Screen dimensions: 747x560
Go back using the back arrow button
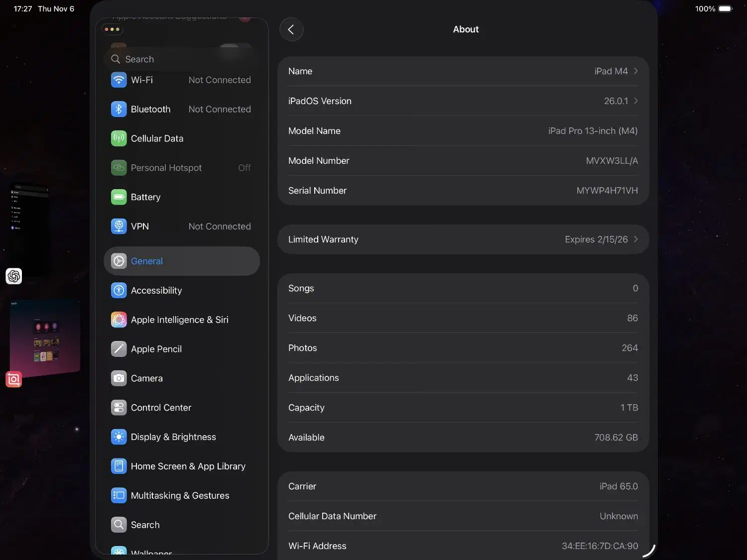click(x=291, y=29)
